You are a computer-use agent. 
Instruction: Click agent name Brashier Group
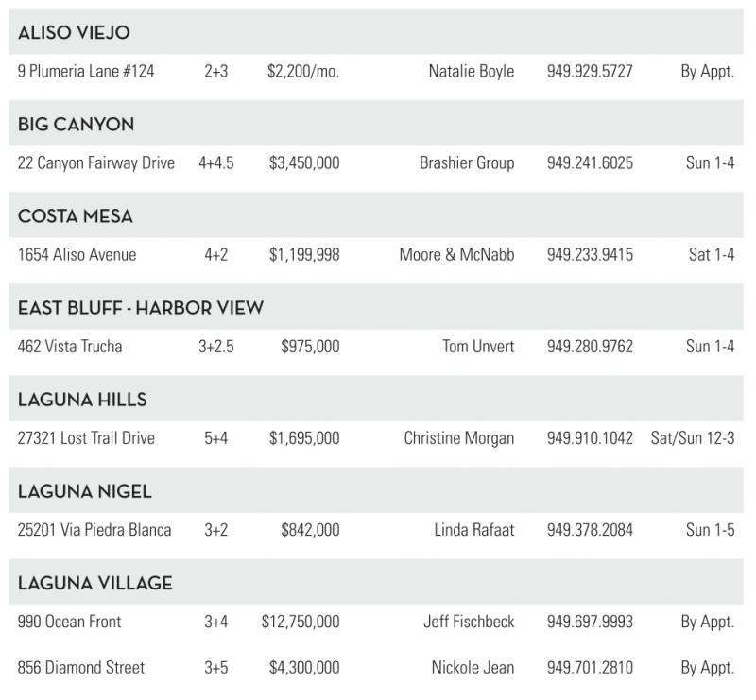[467, 163]
